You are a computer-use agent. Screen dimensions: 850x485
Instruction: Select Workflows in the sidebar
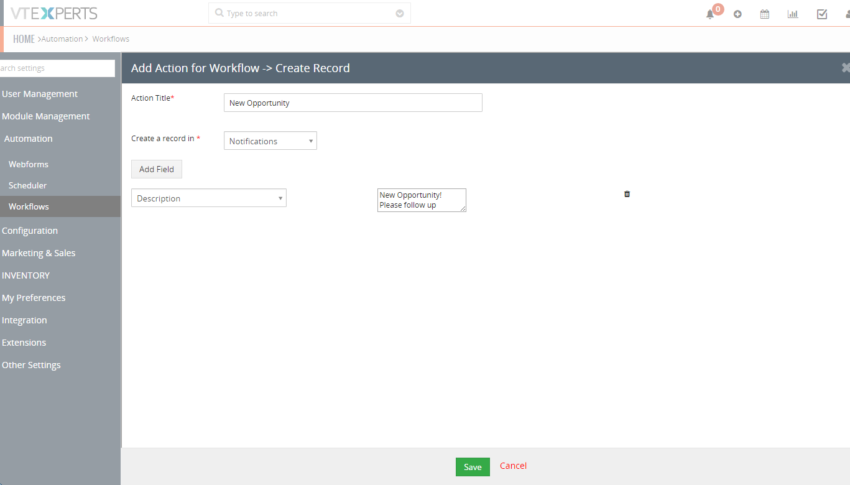point(60,206)
